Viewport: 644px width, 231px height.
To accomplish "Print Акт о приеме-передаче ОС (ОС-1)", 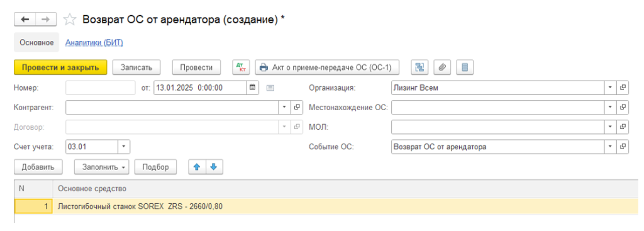I will (327, 67).
